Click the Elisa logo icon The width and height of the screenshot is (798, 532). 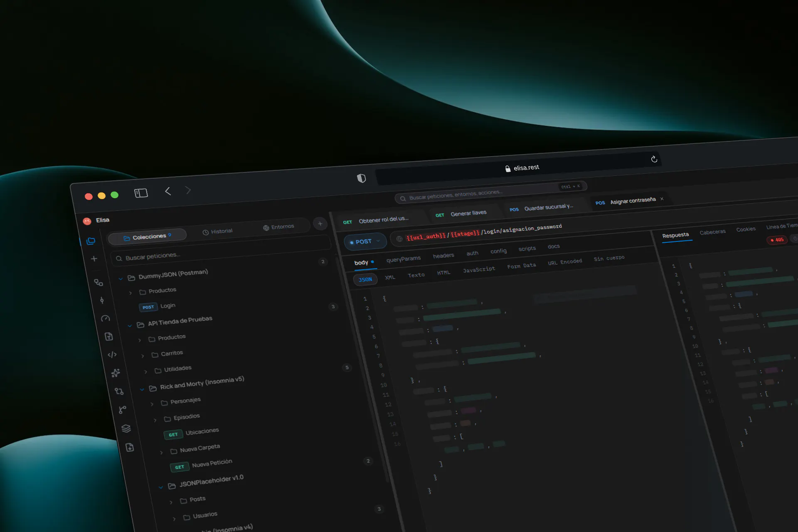(x=87, y=221)
